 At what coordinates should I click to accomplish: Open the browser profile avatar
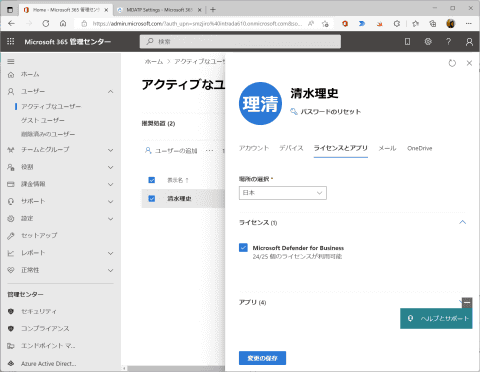point(451,24)
